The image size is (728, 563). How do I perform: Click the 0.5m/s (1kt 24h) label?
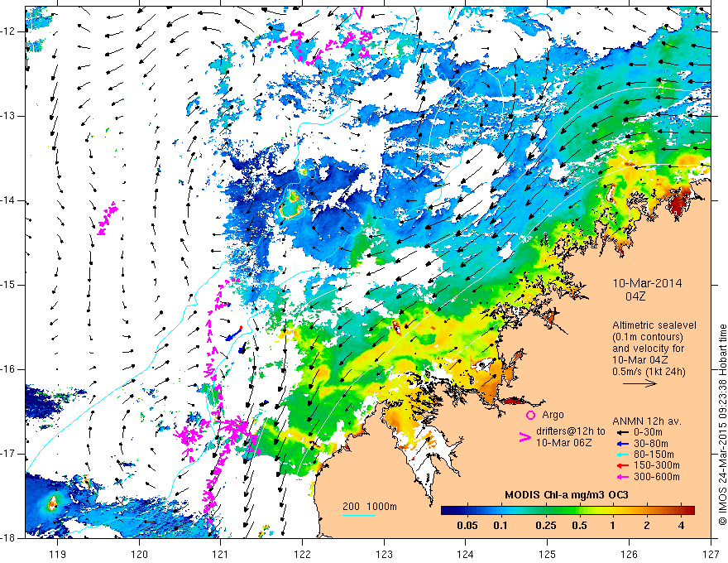click(648, 372)
